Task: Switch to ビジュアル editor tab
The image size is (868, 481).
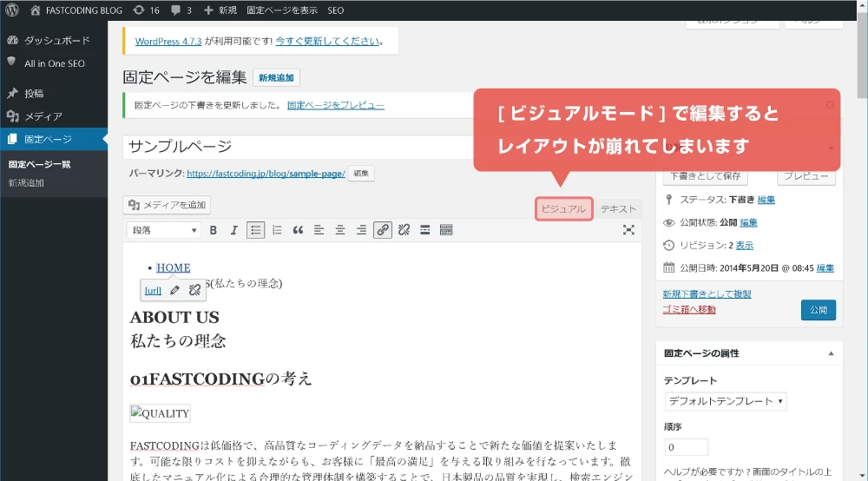Action: pos(563,208)
